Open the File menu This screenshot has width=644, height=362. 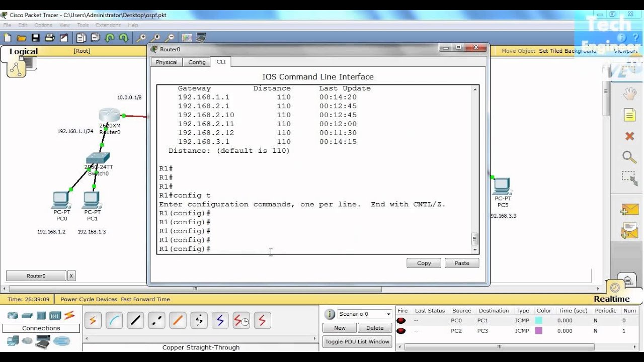point(8,25)
